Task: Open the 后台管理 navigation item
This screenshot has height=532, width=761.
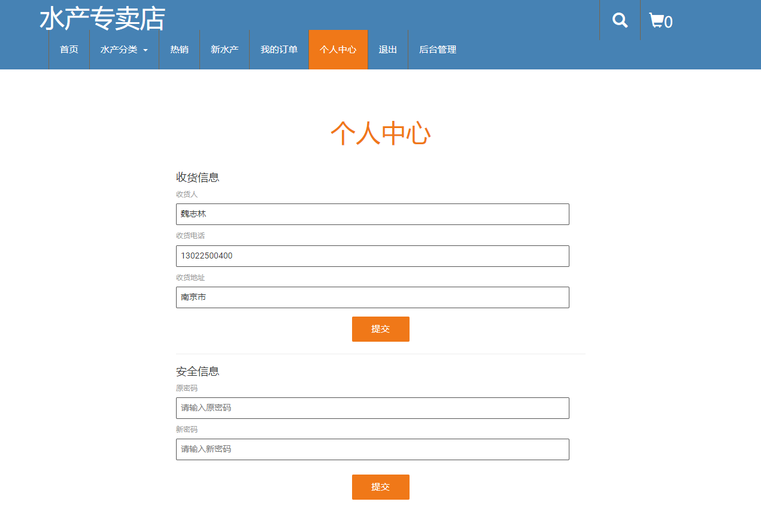Action: (x=437, y=50)
